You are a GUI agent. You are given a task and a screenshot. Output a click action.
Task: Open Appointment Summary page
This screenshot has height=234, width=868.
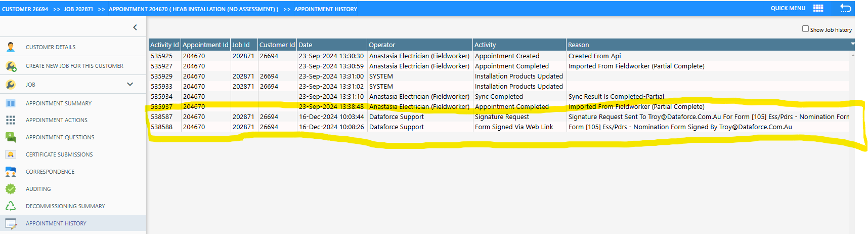click(59, 103)
